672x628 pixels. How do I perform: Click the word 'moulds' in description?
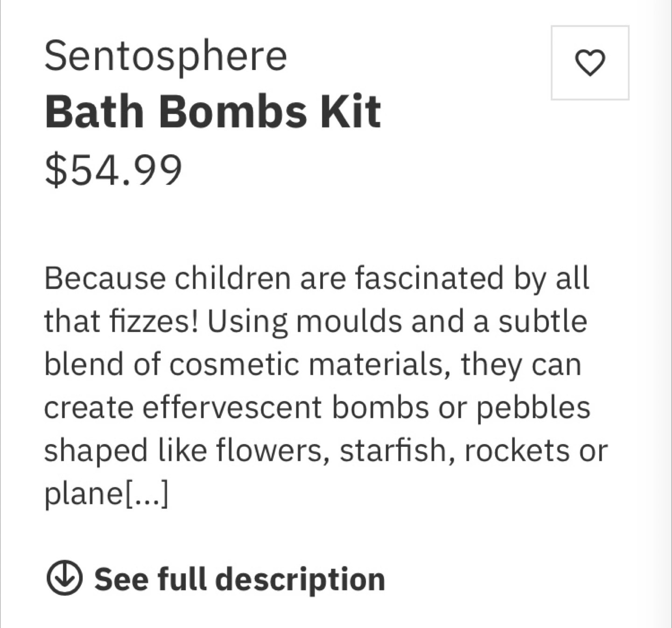tap(349, 322)
